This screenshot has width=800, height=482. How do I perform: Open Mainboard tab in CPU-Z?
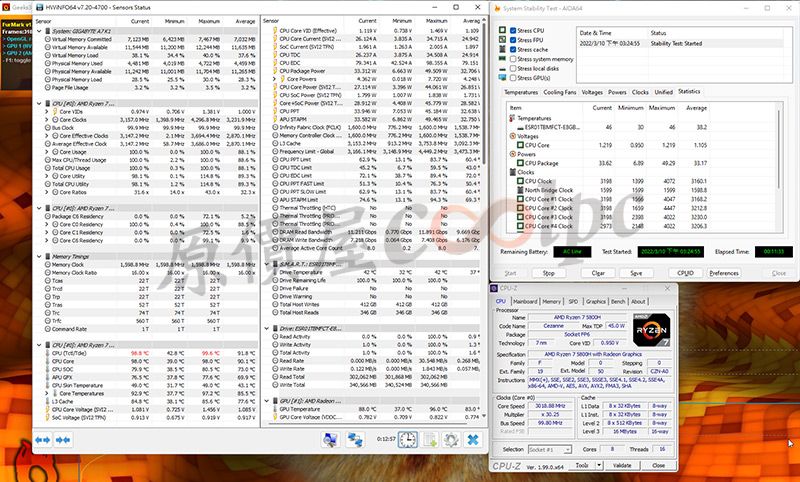pyautogui.click(x=525, y=301)
